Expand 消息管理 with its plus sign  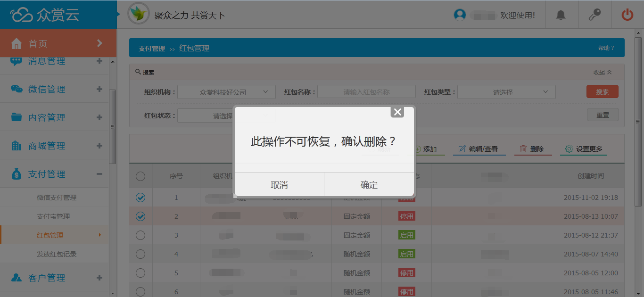pos(99,61)
